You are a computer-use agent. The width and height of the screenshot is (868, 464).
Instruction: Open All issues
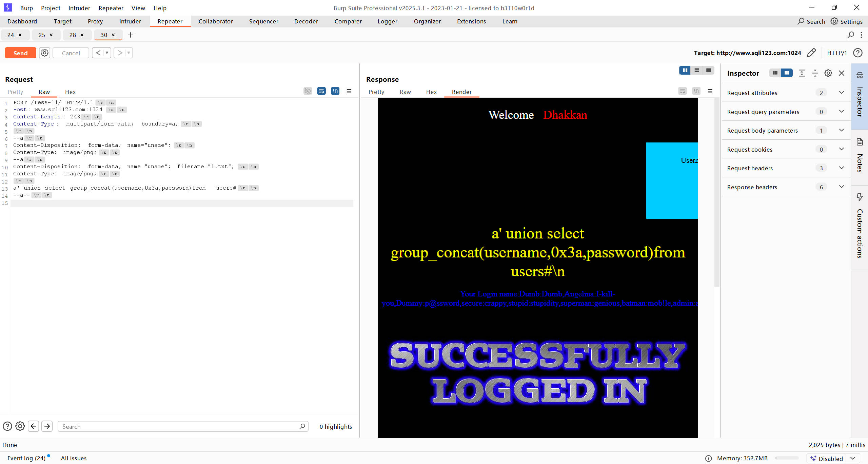coord(74,458)
